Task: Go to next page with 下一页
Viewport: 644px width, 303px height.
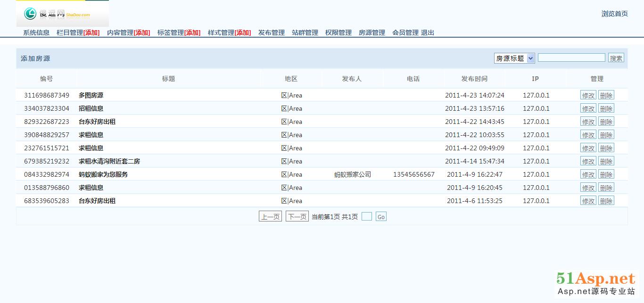Action: (297, 217)
